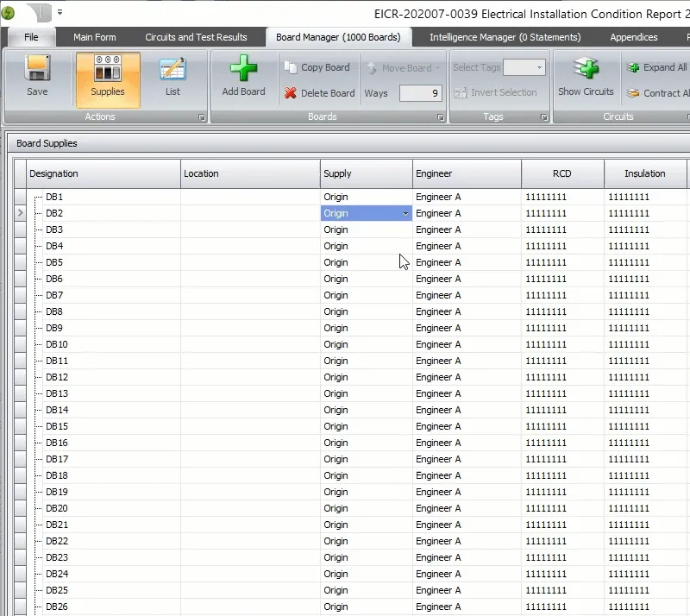Open the Boards group dialog launcher

coord(441,116)
